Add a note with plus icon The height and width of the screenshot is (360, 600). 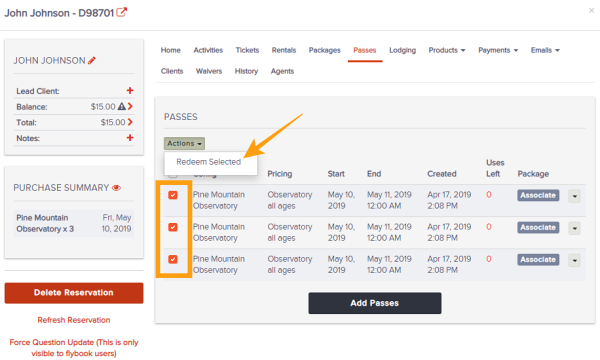pyautogui.click(x=130, y=138)
